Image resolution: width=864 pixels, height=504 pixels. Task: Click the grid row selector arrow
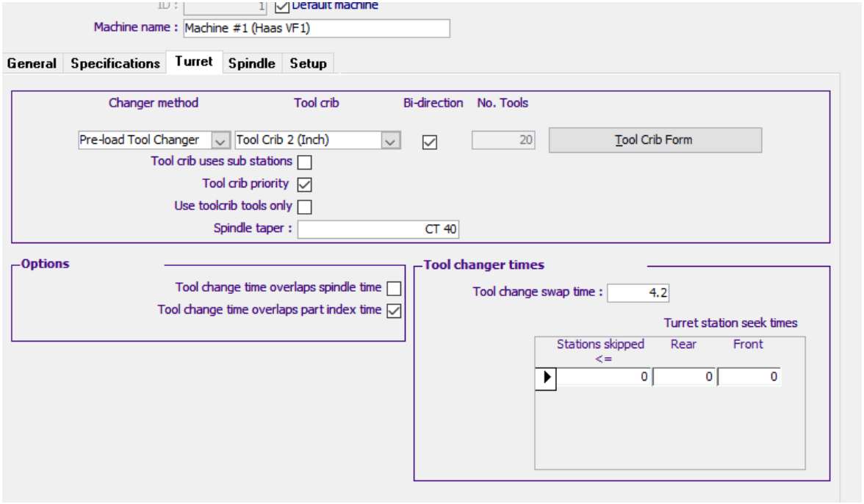pyautogui.click(x=545, y=378)
